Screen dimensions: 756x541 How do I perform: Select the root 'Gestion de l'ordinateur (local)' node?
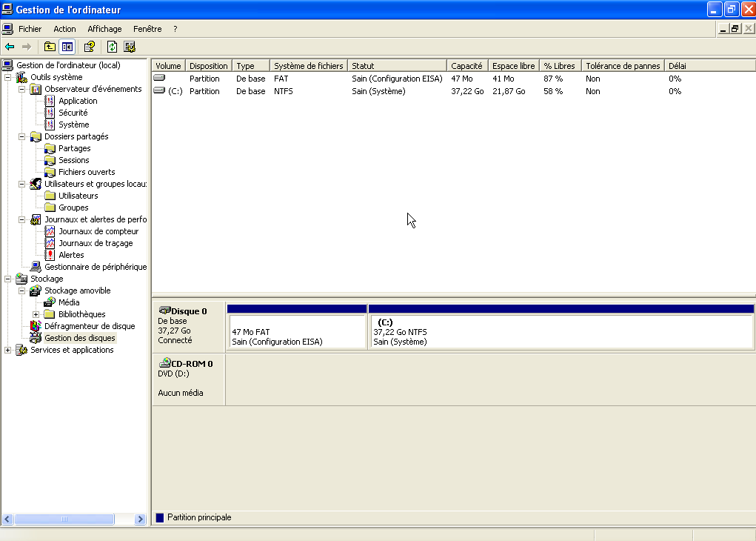[68, 65]
